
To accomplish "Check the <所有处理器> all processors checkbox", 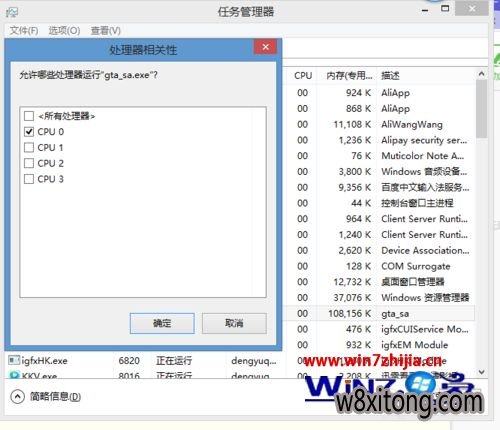I will (x=29, y=116).
